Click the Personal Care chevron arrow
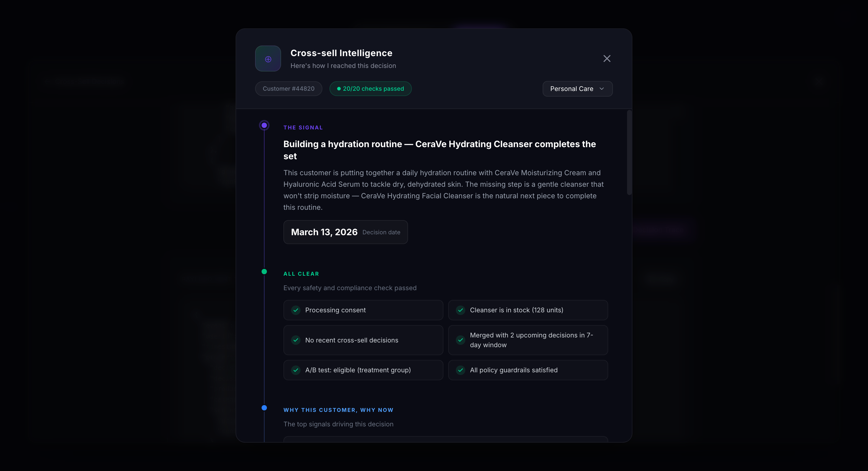 601,89
